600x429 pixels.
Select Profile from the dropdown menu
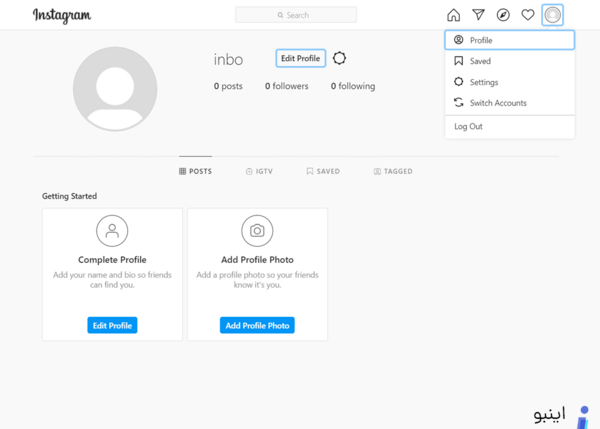point(510,40)
